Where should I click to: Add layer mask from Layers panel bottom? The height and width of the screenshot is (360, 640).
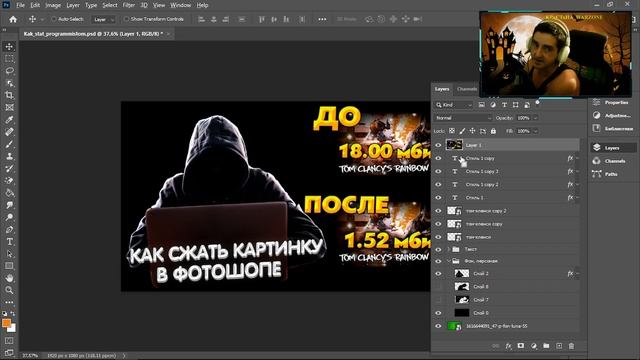pyautogui.click(x=521, y=346)
